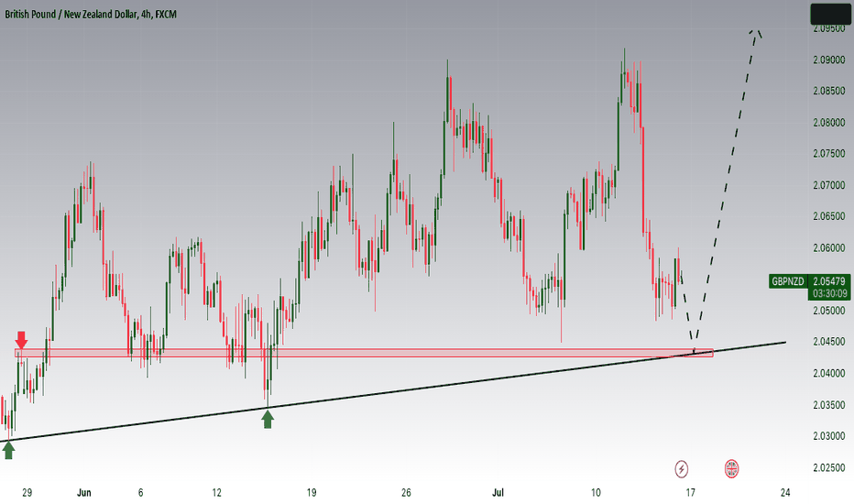Click the current price 2.05479 label
This screenshot has width=854, height=504.
pos(829,281)
